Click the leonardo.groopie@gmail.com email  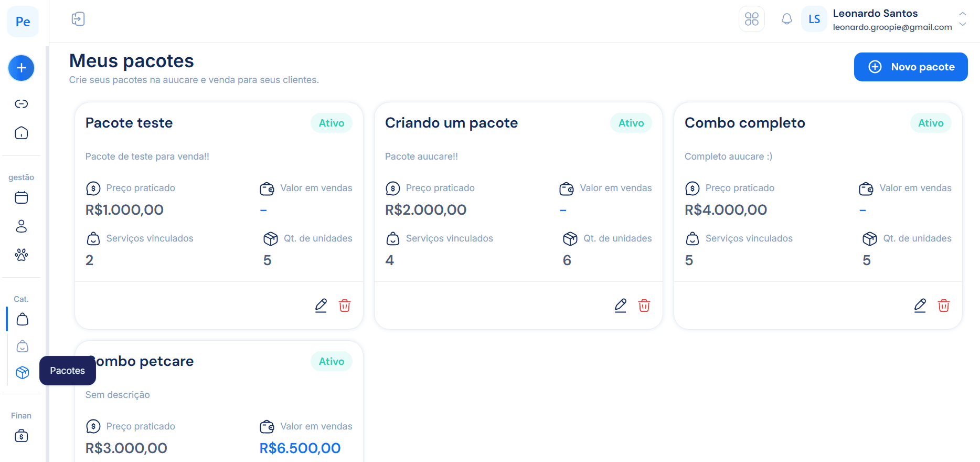point(892,27)
